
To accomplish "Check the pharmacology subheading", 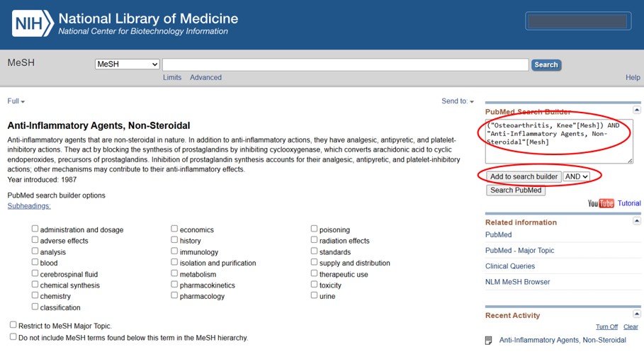I will (x=174, y=295).
